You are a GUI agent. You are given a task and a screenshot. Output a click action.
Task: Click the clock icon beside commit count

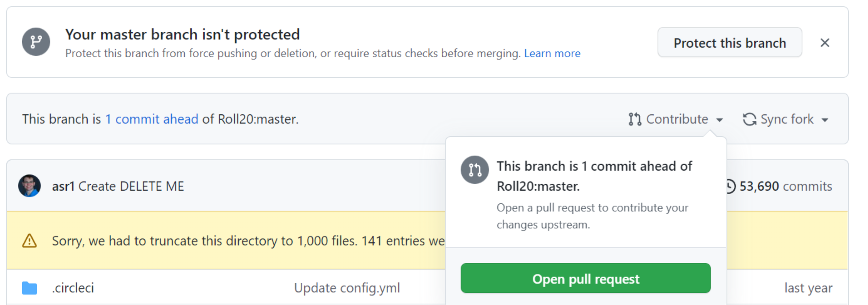(x=731, y=186)
